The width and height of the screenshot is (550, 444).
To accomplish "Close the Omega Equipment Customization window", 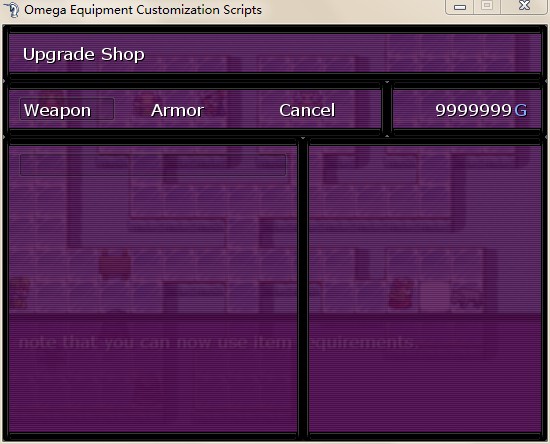I will [524, 6].
